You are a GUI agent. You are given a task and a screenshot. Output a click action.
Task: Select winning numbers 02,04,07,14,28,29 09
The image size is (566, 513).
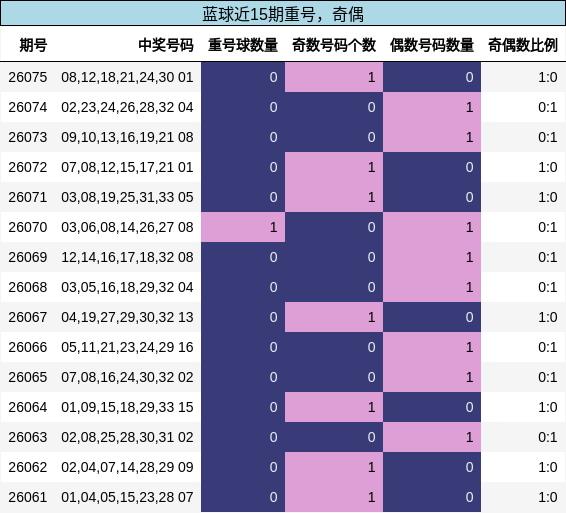pos(127,467)
